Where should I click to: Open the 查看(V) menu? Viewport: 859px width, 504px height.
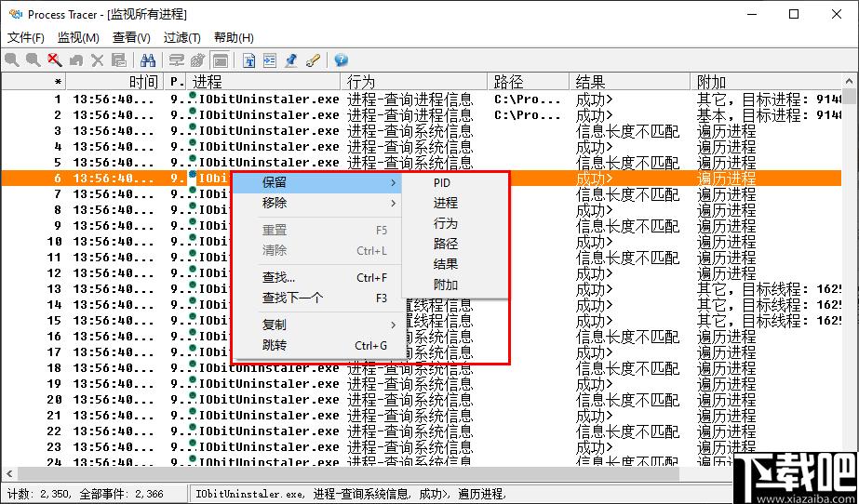click(131, 38)
